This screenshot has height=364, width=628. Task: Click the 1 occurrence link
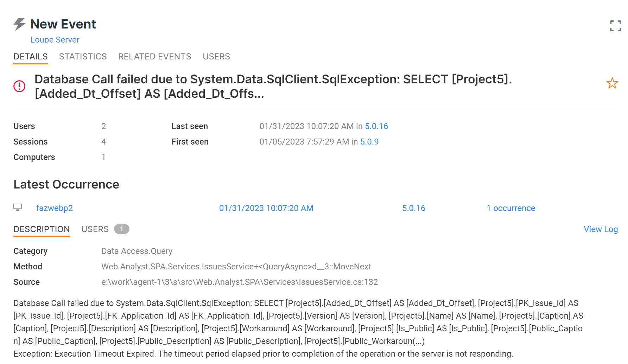click(511, 208)
